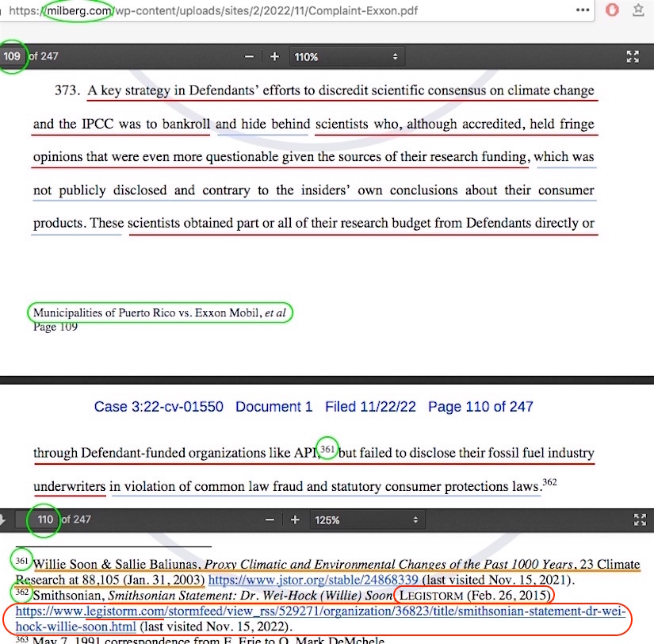Open the 125% zoom level dropdown
Image resolution: width=654 pixels, height=644 pixels.
pos(365,520)
